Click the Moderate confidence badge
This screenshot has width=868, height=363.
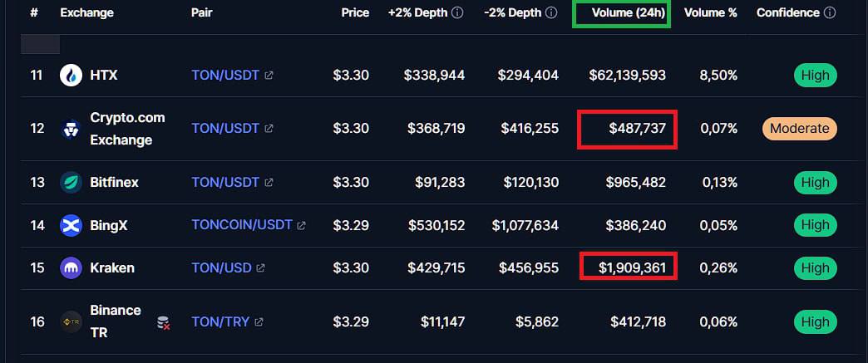[x=799, y=129]
